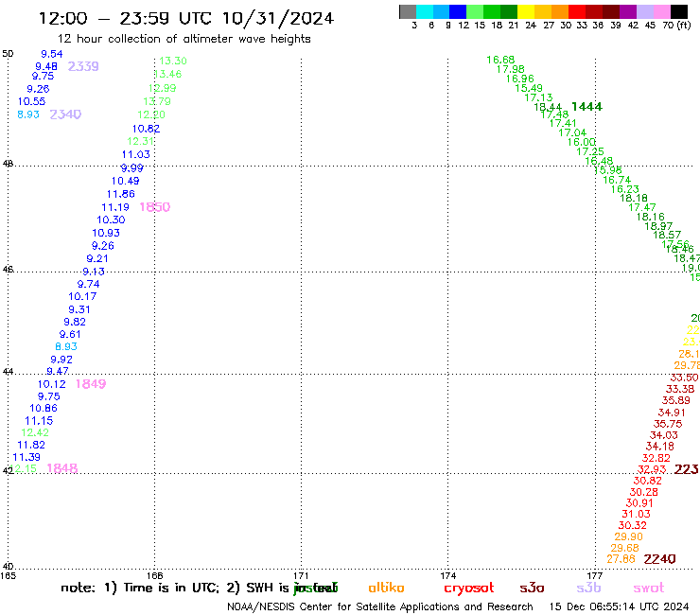Click the light green value 12.42
Image resolution: width=700 pixels, height=615 pixels.
[x=35, y=432]
